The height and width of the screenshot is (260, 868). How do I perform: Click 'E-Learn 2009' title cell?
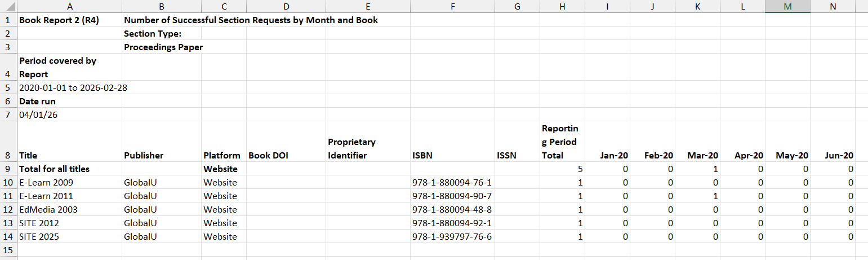(69, 182)
